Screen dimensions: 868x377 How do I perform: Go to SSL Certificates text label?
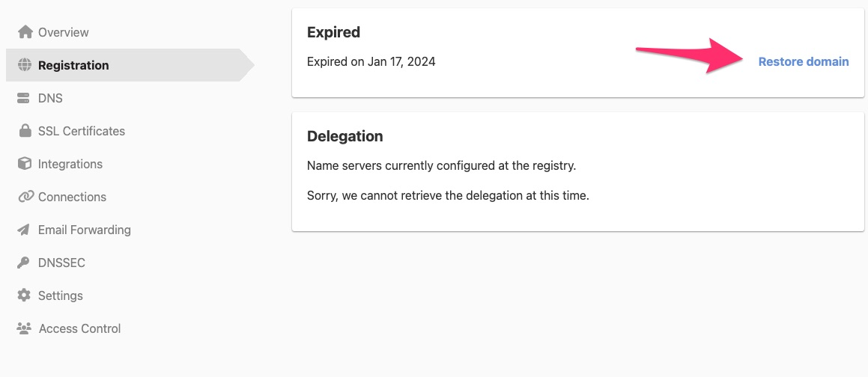[82, 131]
